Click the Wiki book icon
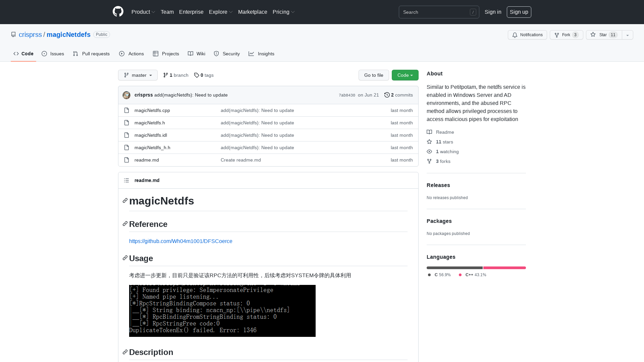The height and width of the screenshot is (362, 644). [191, 54]
